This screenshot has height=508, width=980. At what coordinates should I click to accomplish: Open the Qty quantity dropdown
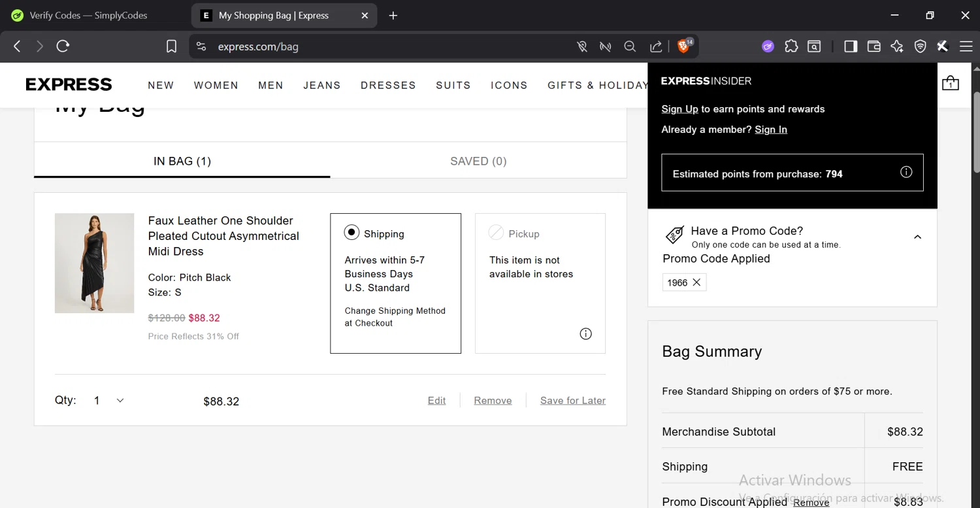coord(108,401)
